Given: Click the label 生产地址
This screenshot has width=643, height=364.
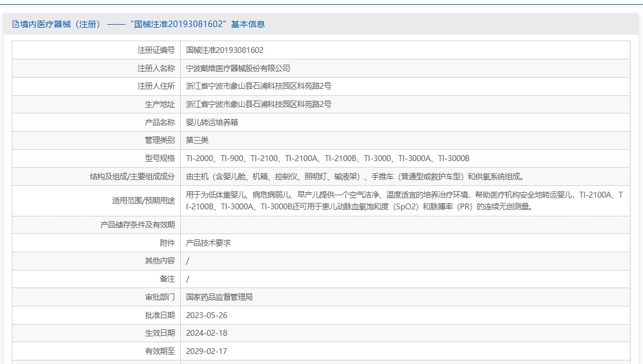Looking at the screenshot, I should click(160, 105).
